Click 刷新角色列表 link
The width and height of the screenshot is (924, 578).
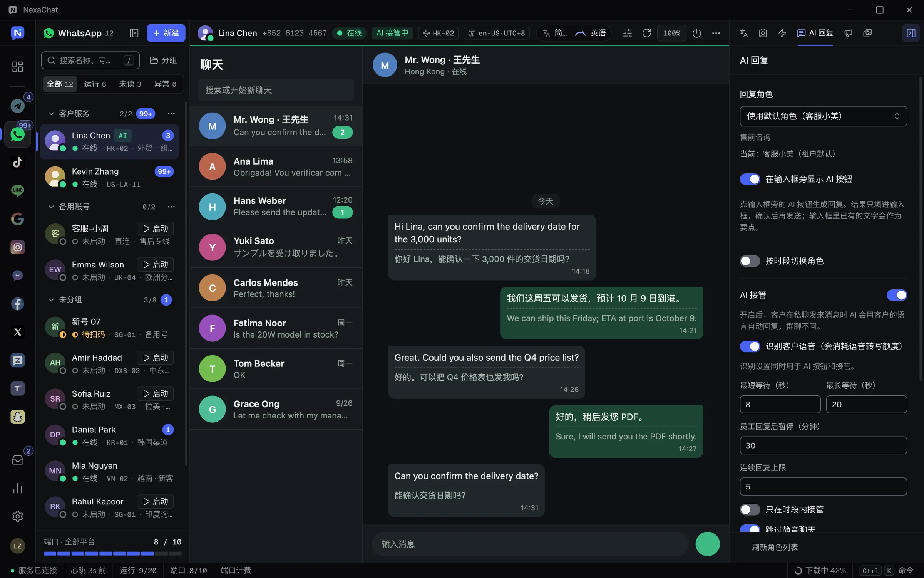(x=775, y=547)
